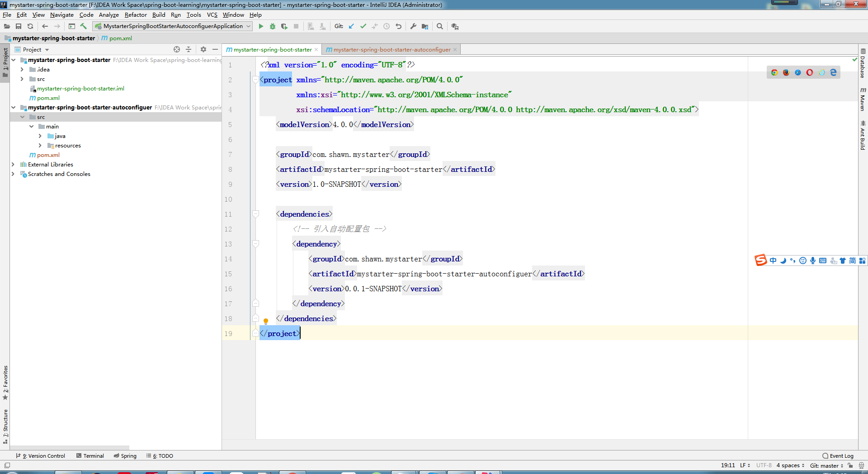
Task: Expand External Libraries node
Action: coord(13,165)
